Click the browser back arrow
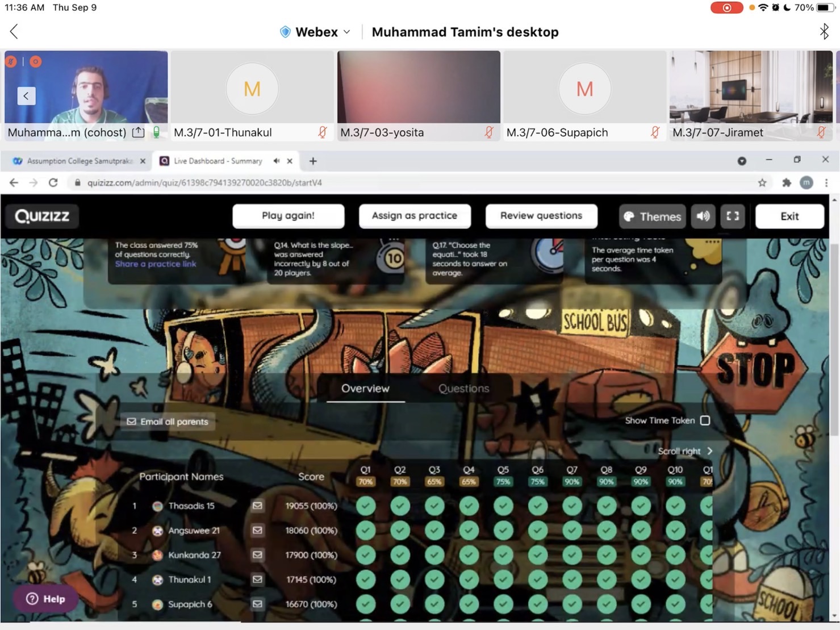 (14, 183)
